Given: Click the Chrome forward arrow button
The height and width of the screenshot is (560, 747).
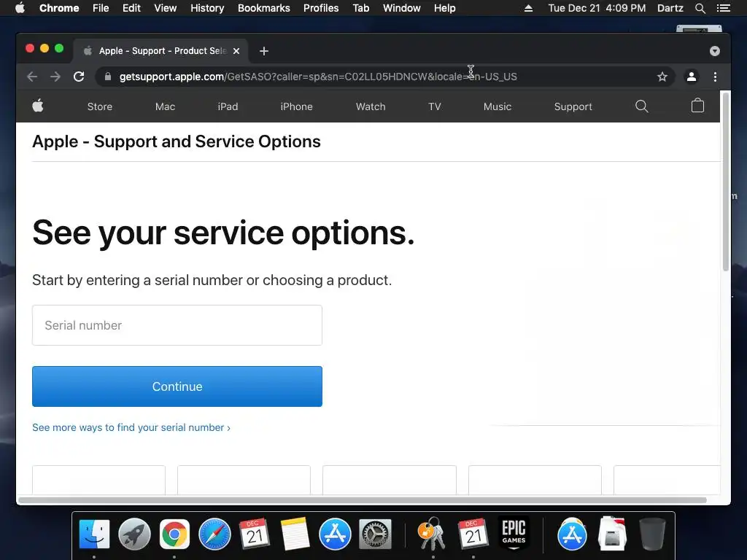Looking at the screenshot, I should coord(55,77).
